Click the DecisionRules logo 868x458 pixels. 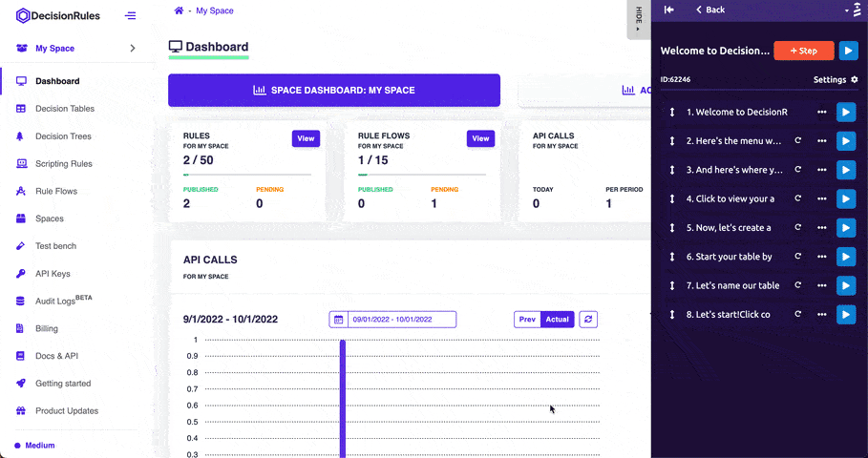pos(58,15)
